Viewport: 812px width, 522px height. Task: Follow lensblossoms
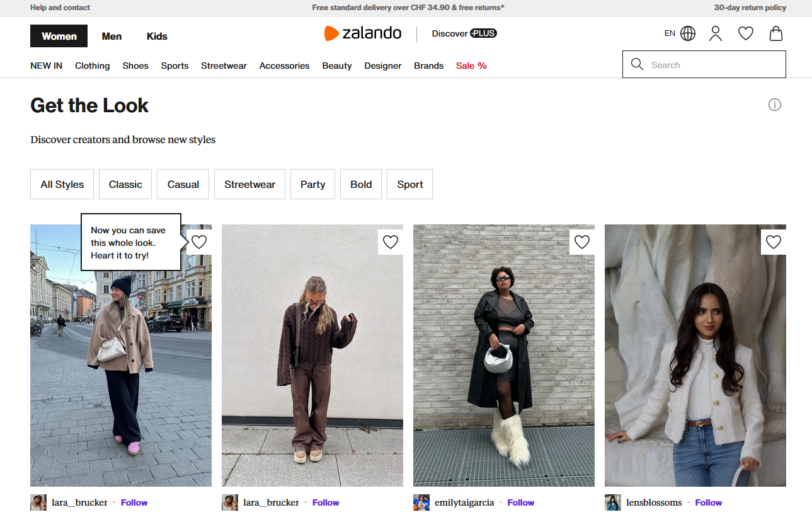[709, 502]
